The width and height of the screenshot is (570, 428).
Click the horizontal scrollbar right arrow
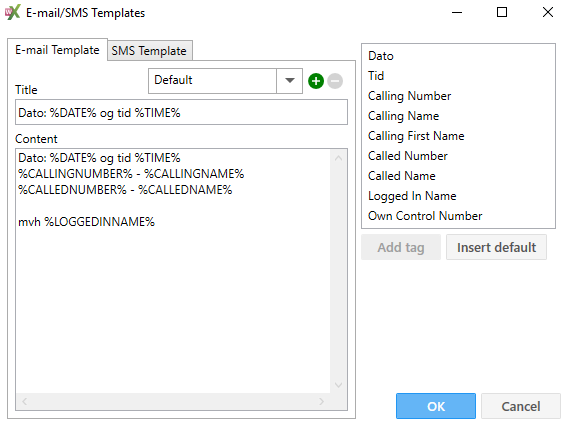pyautogui.click(x=321, y=401)
